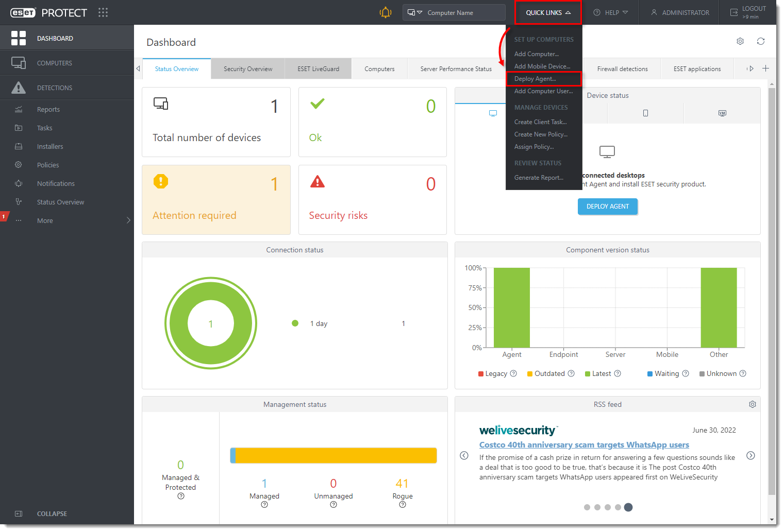Open the Computer Name search type dropdown

[x=415, y=12]
